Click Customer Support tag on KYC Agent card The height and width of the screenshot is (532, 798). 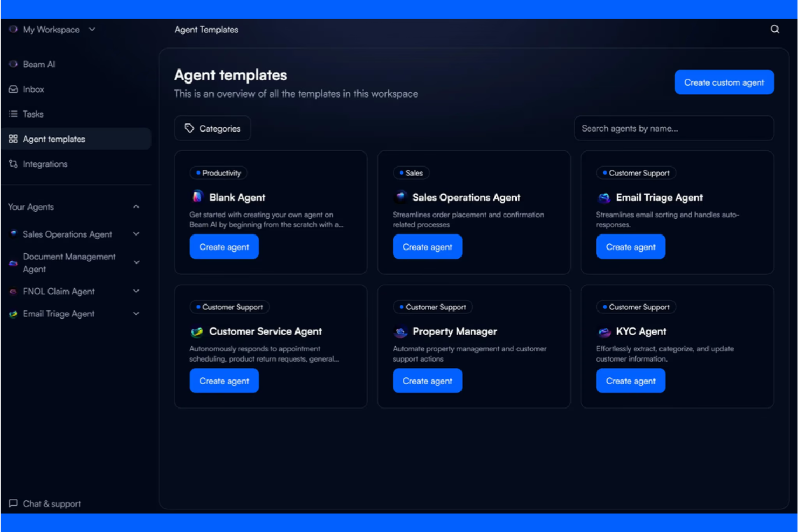(x=636, y=307)
